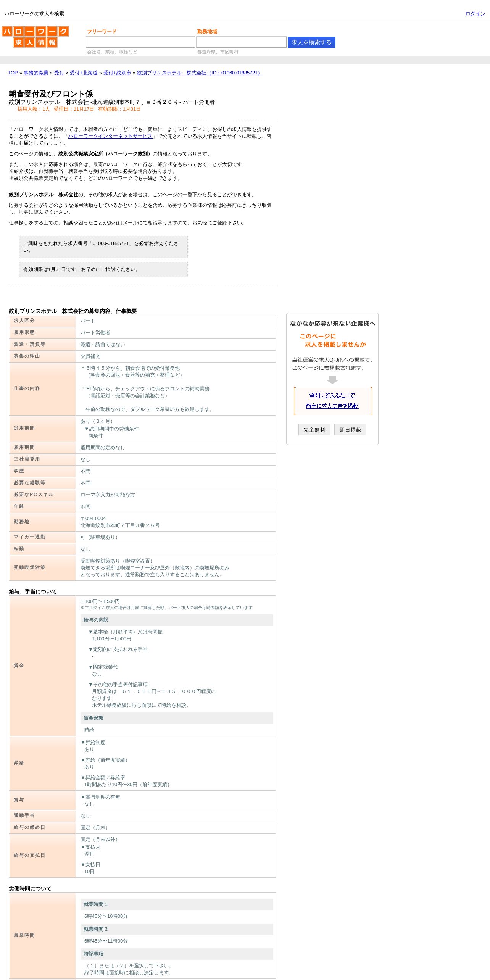The height and width of the screenshot is (980, 490).
Task: Click the 勤務地域 input field
Action: tap(241, 42)
